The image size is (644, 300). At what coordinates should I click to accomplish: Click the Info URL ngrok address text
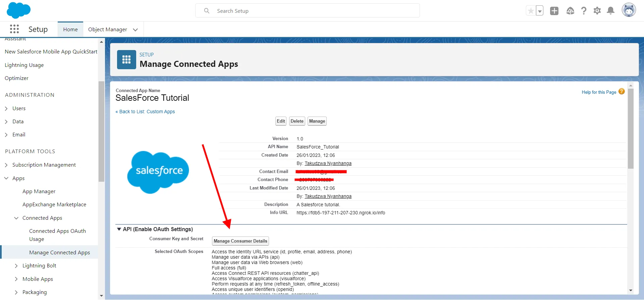pyautogui.click(x=341, y=213)
